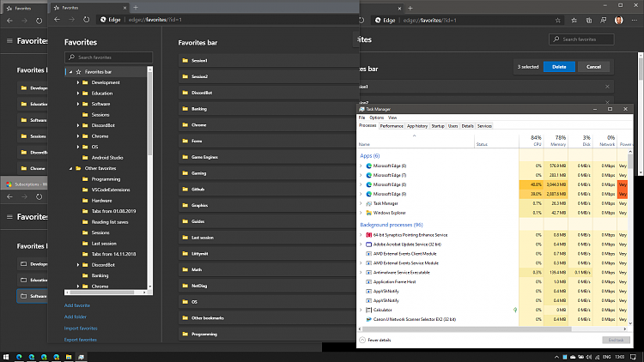The height and width of the screenshot is (362, 644).
Task: Click the Task Manager process icon in Apps list
Action: 369,203
